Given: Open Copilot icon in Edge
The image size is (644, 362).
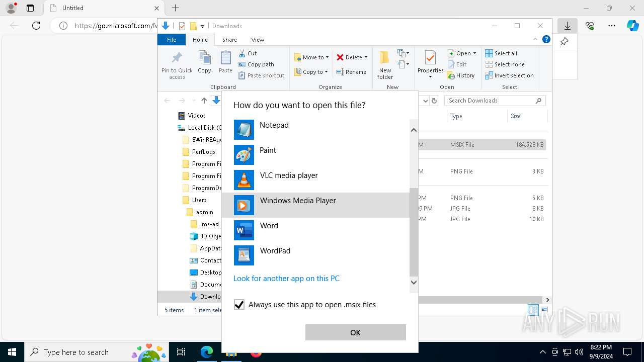Looking at the screenshot, I should (632, 26).
